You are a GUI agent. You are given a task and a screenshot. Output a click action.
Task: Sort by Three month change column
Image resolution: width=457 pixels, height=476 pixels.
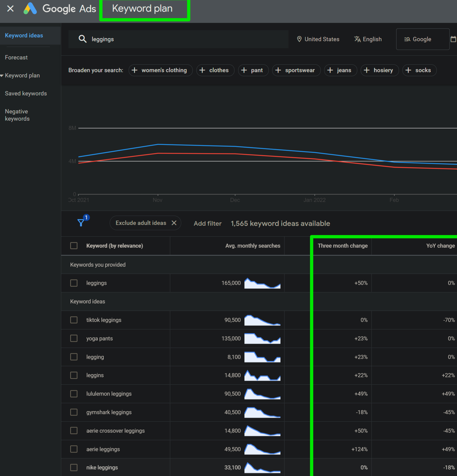342,246
